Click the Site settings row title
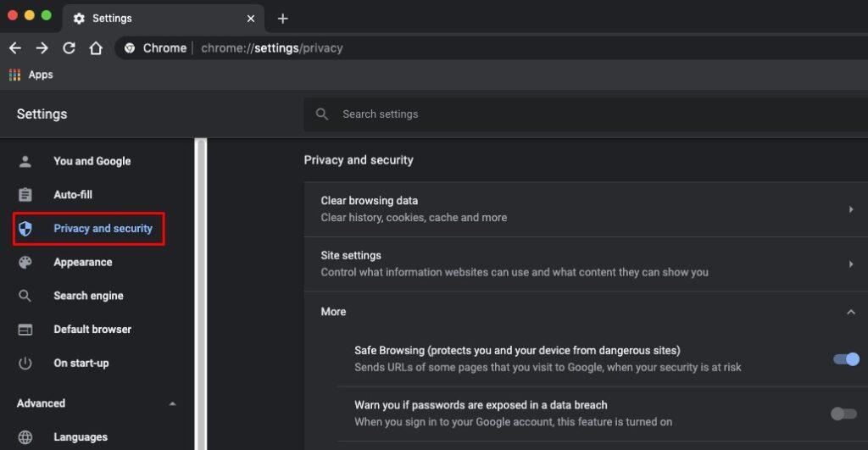The image size is (868, 450). [351, 255]
